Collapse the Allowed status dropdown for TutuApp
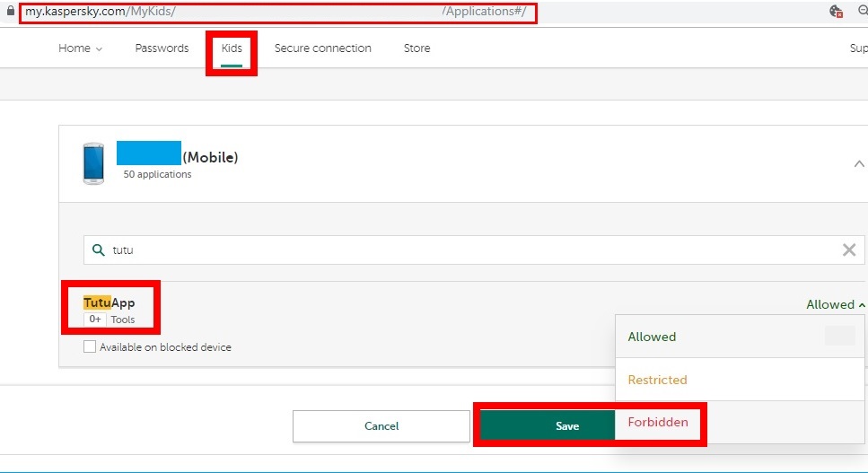Viewport: 868px width, 473px height. [836, 304]
